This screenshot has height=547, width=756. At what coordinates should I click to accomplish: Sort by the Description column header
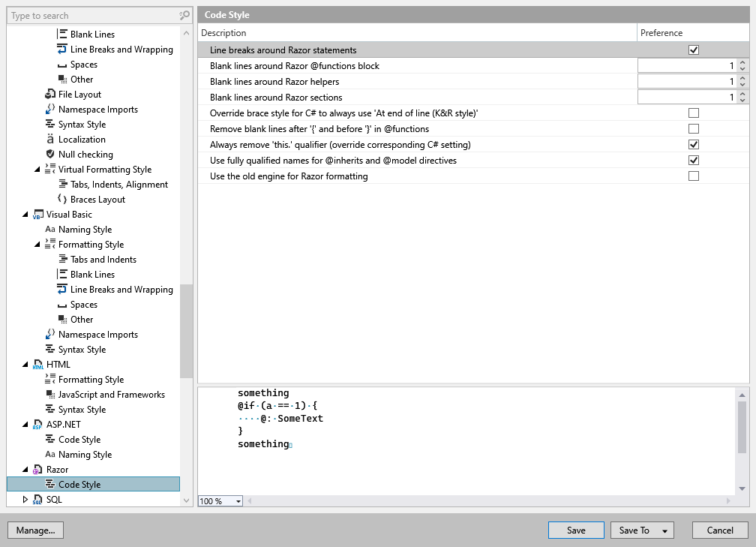(417, 33)
